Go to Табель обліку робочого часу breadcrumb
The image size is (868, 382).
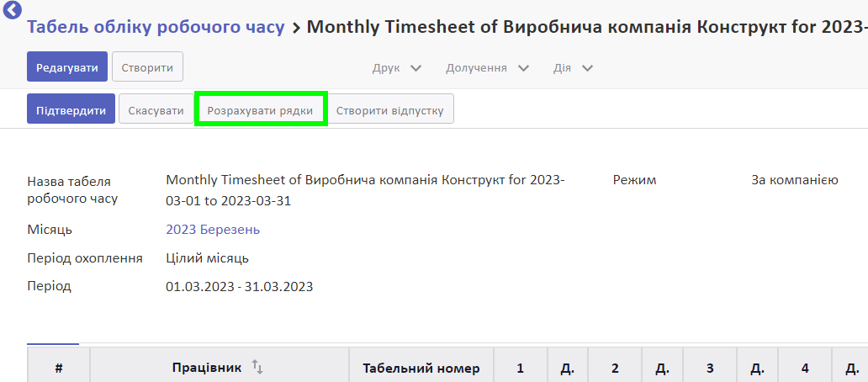(156, 27)
